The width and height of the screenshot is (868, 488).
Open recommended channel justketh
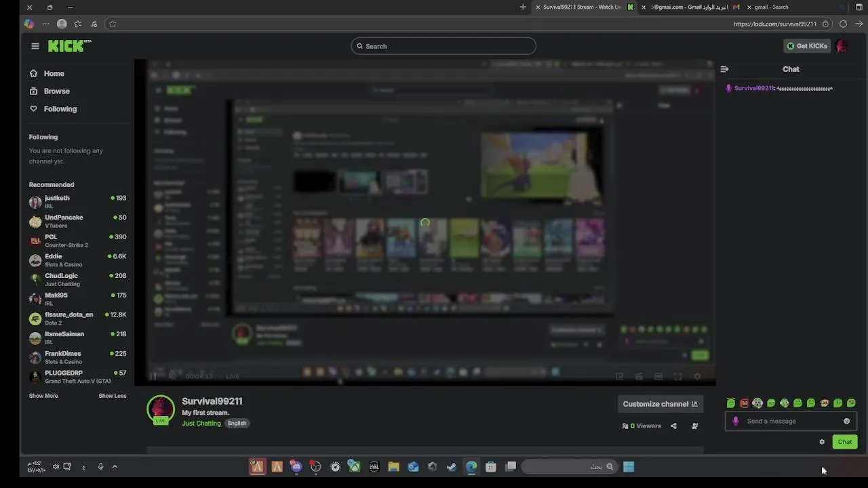click(77, 201)
